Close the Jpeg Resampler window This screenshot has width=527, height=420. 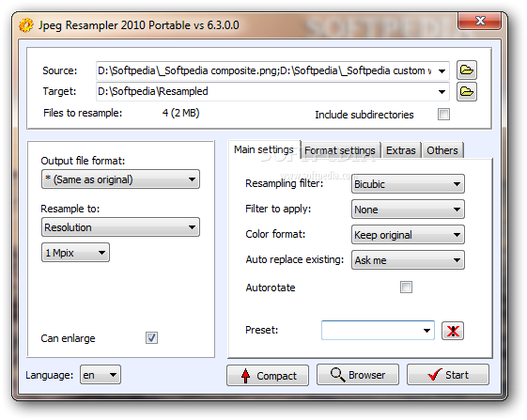pos(480,22)
